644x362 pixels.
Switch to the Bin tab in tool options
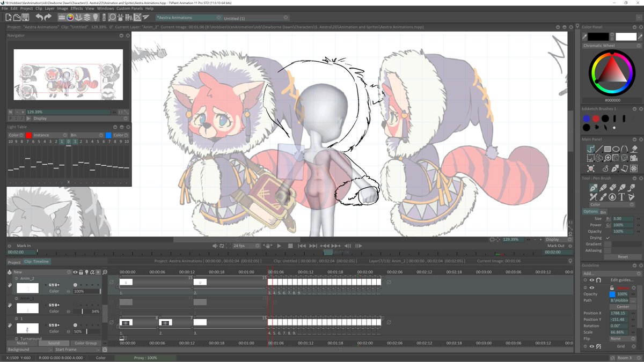(603, 212)
